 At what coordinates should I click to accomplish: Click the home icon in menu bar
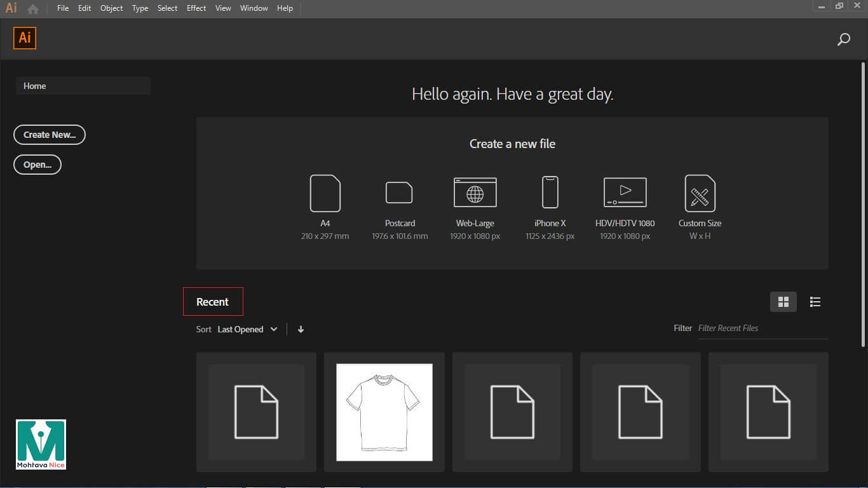coord(33,9)
